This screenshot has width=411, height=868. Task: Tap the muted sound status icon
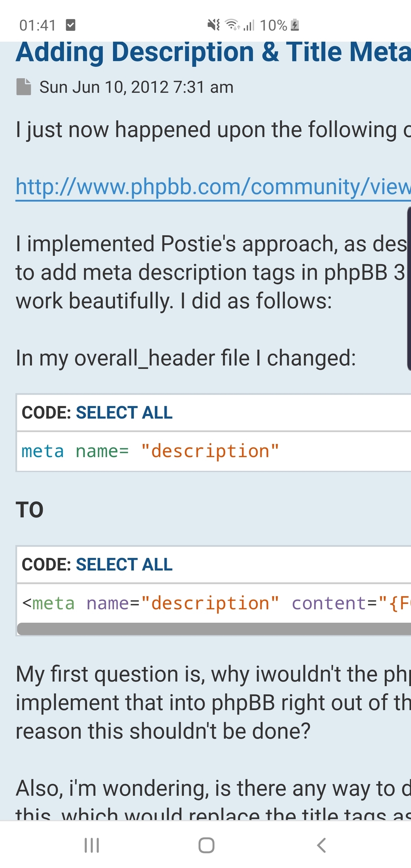(x=214, y=25)
